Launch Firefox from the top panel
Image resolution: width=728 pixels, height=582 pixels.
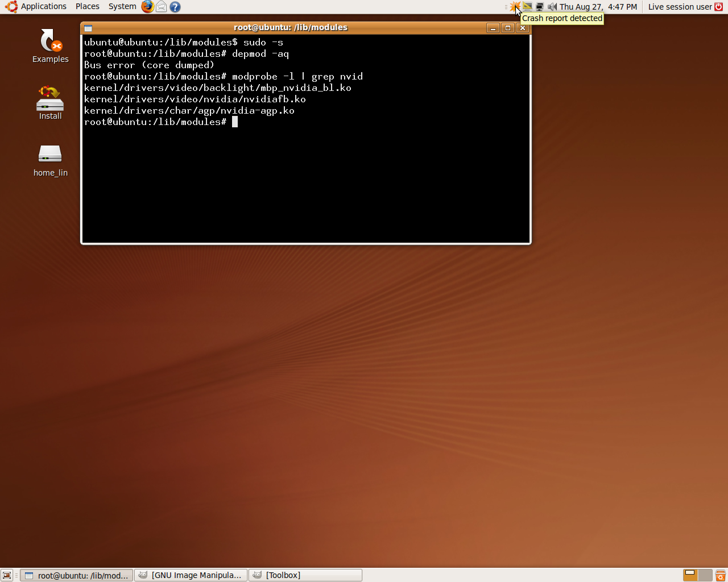click(x=148, y=7)
